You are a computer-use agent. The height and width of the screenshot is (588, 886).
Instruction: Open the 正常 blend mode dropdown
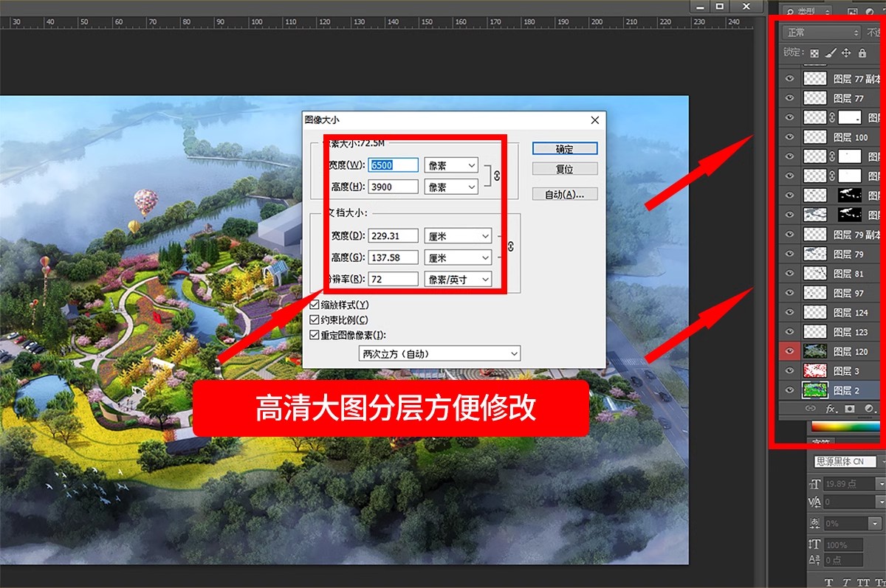pos(820,32)
